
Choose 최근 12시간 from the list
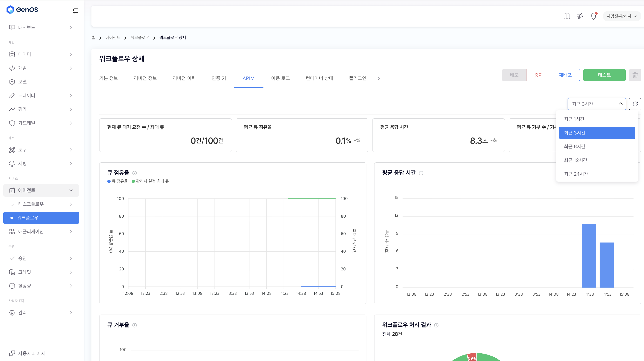[597, 160]
